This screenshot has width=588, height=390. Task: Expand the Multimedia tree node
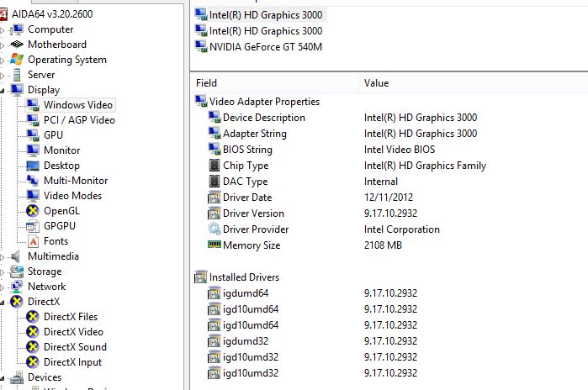(x=3, y=257)
